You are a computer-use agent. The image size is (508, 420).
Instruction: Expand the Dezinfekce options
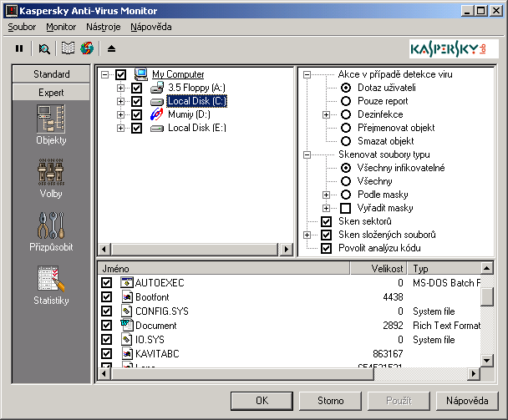point(326,114)
